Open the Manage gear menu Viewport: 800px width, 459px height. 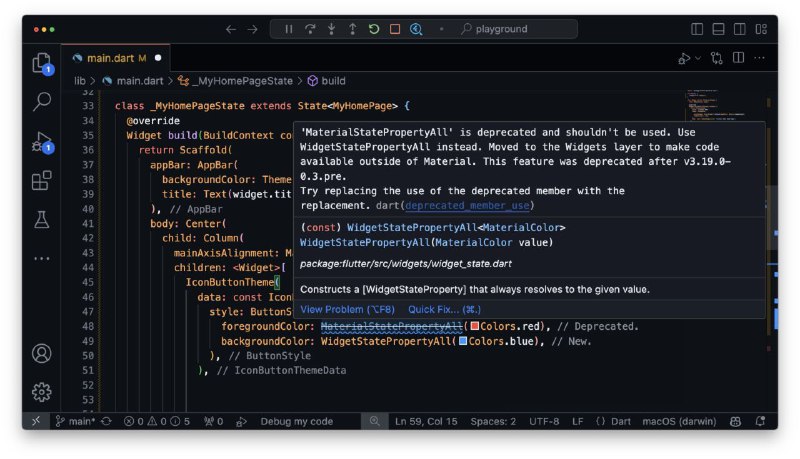pos(41,392)
